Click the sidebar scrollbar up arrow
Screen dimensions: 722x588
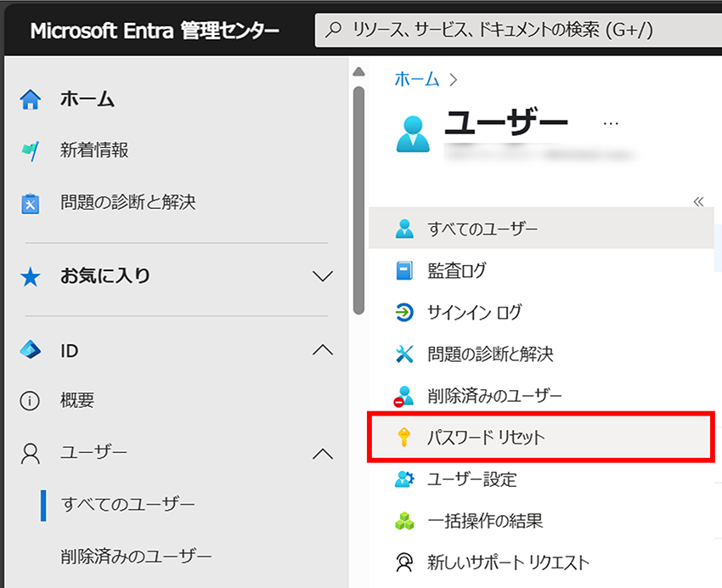pyautogui.click(x=358, y=72)
